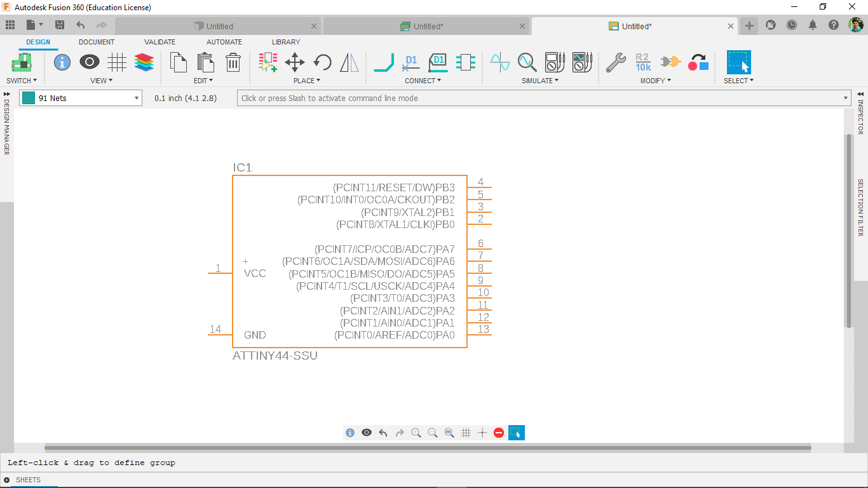
Task: Expand the SIMULATE dropdown menu
Action: 540,81
